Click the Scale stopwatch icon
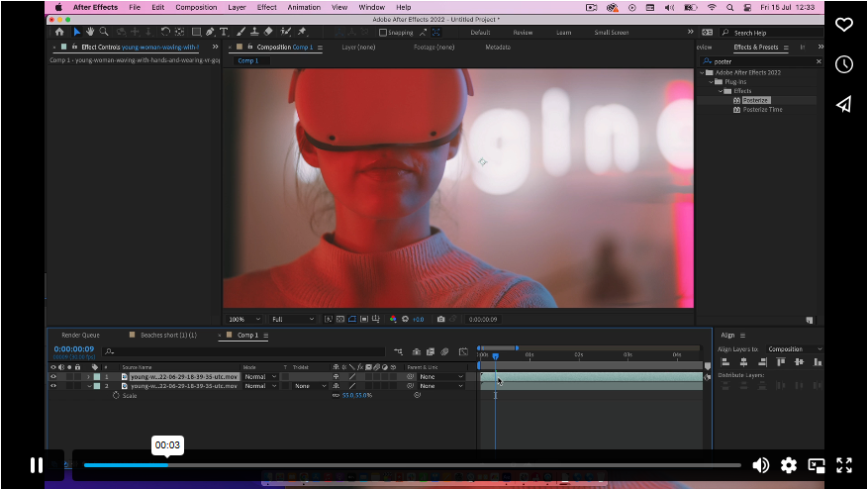 116,395
